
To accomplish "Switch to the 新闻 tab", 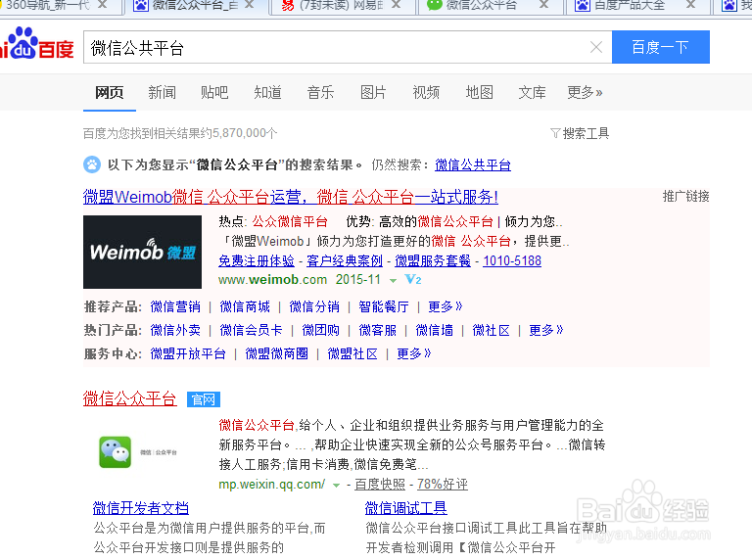I will (163, 93).
